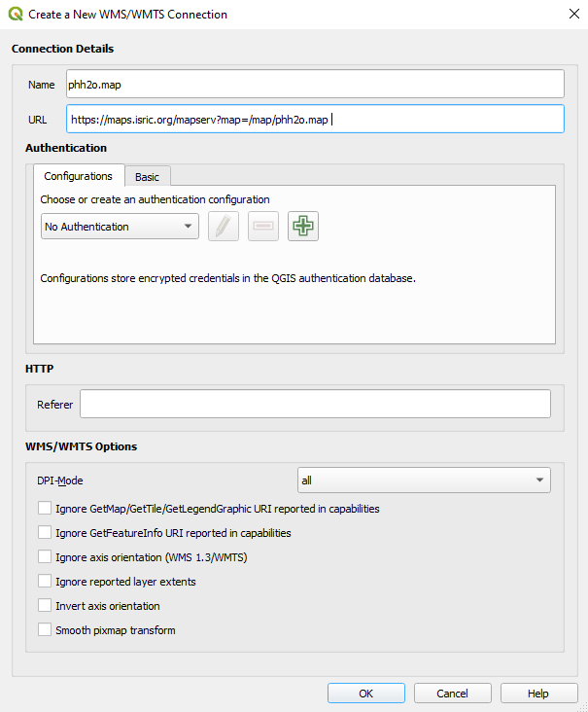The width and height of the screenshot is (588, 712).
Task: Click the pencil edit authentication config icon
Action: tap(224, 226)
